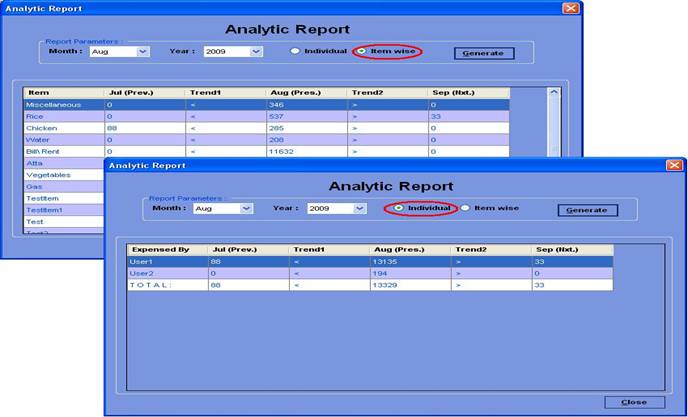Click the 194 cell in User2 row
Viewport: 688px width, 417px height.
(x=410, y=273)
